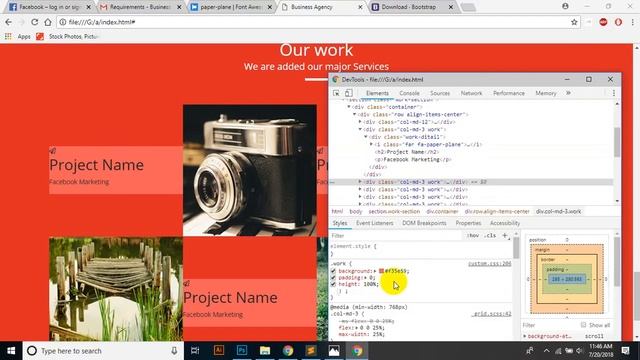Open DevTools three-dot customize menu
The width and height of the screenshot is (640, 360).
(613, 93)
